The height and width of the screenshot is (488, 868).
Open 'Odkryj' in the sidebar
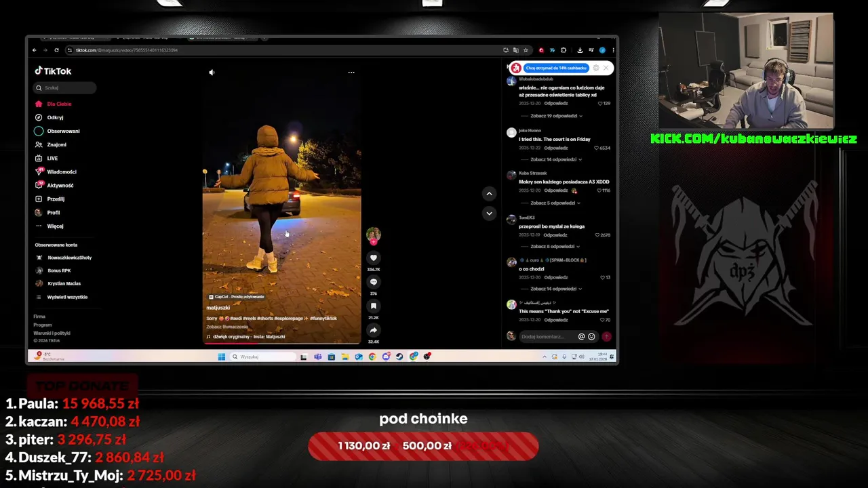click(50, 117)
